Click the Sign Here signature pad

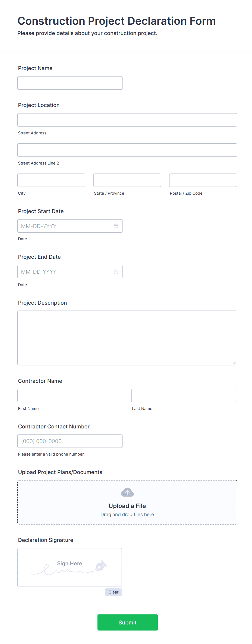pos(69,567)
